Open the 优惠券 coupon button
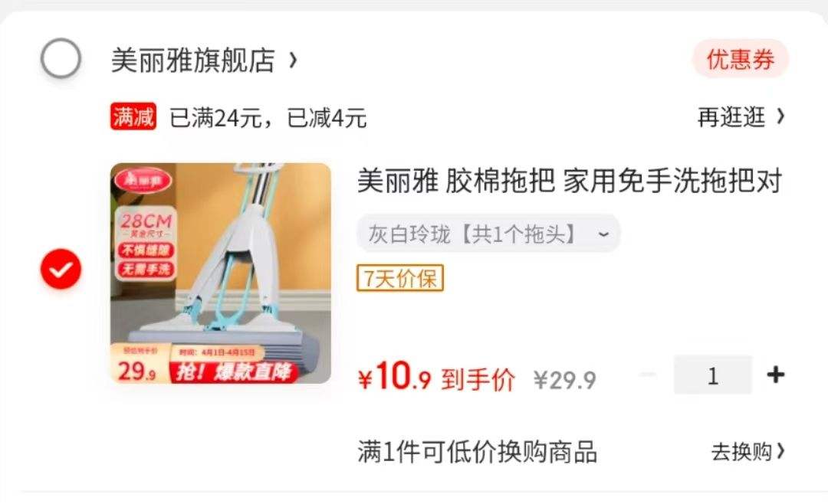 [x=741, y=58]
